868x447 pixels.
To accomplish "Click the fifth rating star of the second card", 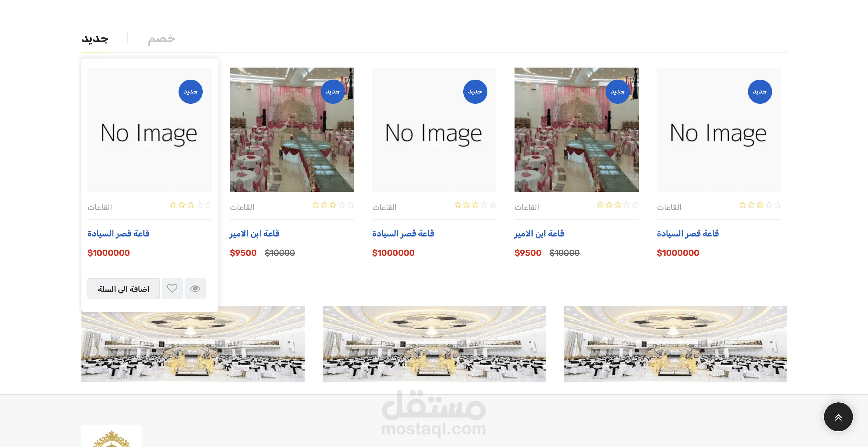I will (350, 204).
